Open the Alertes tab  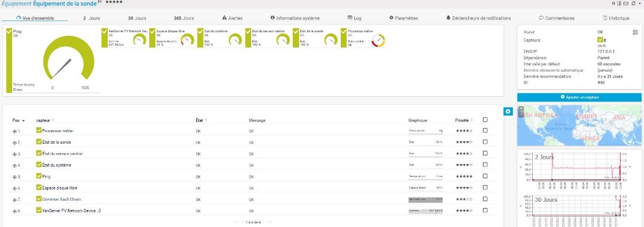[232, 18]
